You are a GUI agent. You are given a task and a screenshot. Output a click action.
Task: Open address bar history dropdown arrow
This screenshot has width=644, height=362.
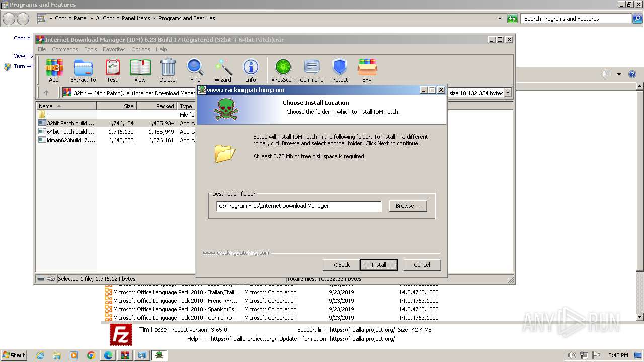tap(500, 19)
